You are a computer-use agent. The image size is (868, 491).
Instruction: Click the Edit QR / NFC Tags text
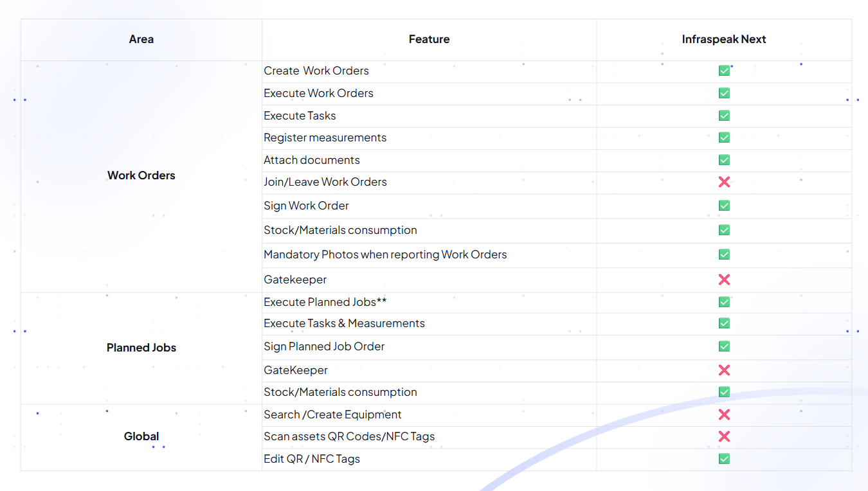coord(312,459)
